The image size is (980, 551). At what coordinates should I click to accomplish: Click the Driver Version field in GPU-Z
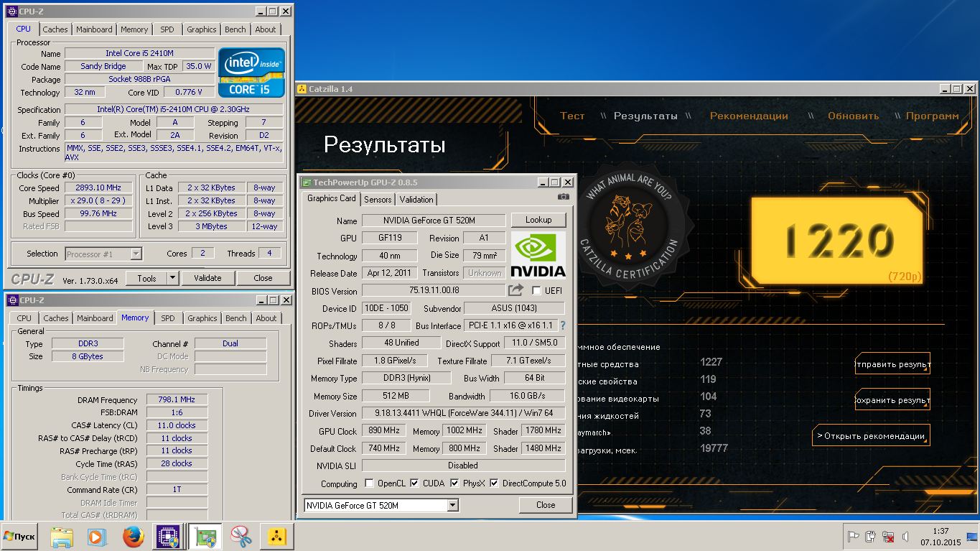[463, 414]
